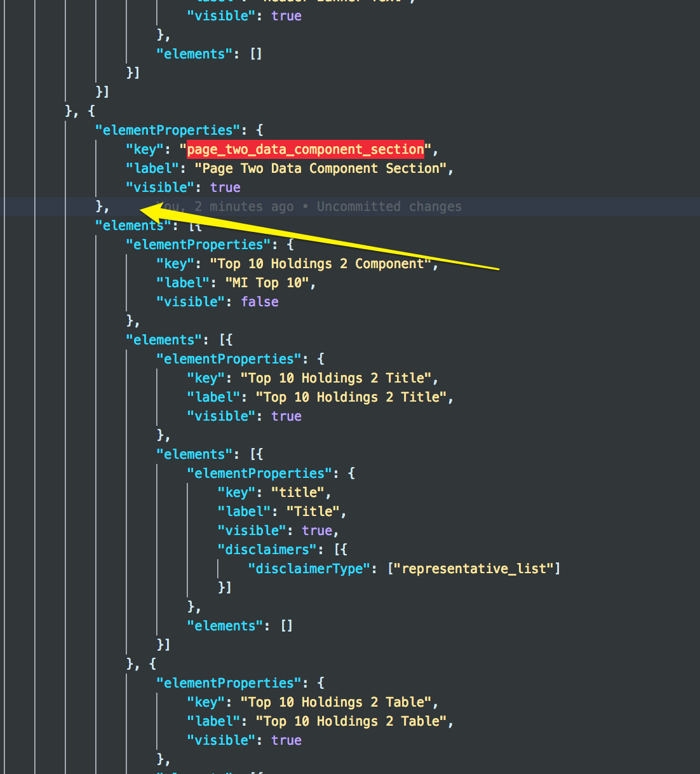Select the "representative_list" string value

coord(474,569)
